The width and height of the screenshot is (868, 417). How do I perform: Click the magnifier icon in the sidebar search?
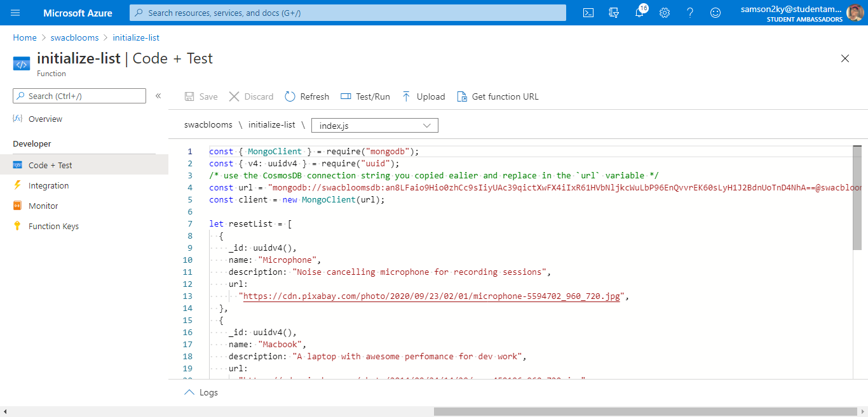point(21,96)
